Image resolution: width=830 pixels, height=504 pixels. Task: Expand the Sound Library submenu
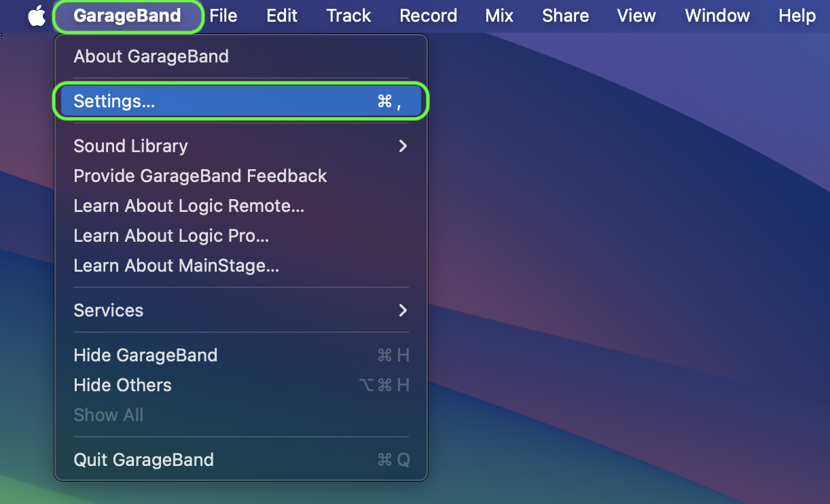coord(241,146)
